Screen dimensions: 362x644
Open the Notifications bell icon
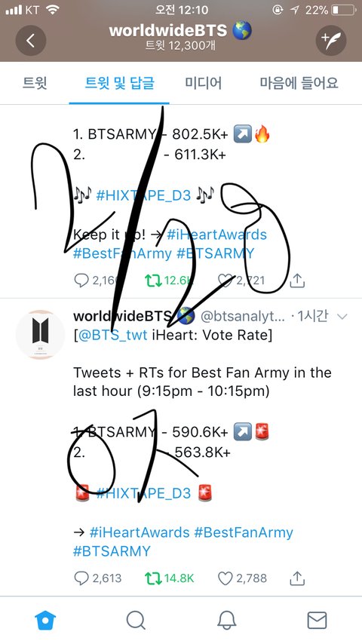(226, 620)
